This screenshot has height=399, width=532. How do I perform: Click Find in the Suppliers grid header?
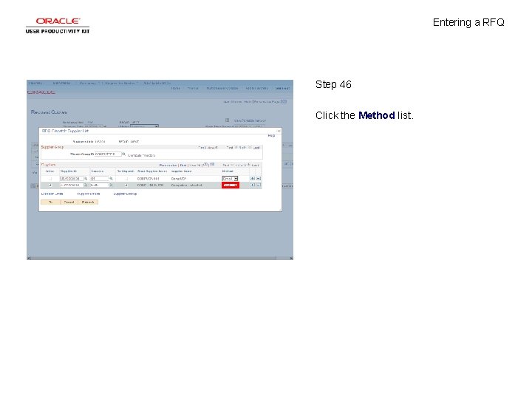tap(183, 166)
